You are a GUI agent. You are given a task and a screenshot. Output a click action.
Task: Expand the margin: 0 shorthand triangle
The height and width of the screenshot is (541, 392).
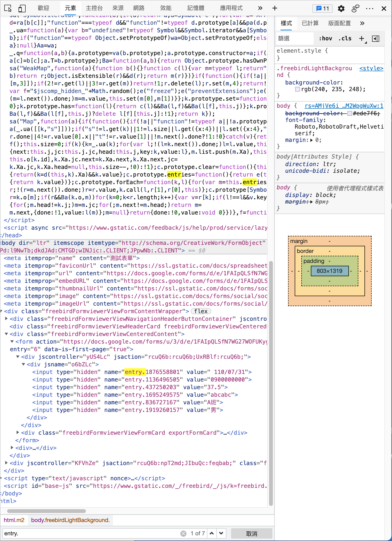311,140
